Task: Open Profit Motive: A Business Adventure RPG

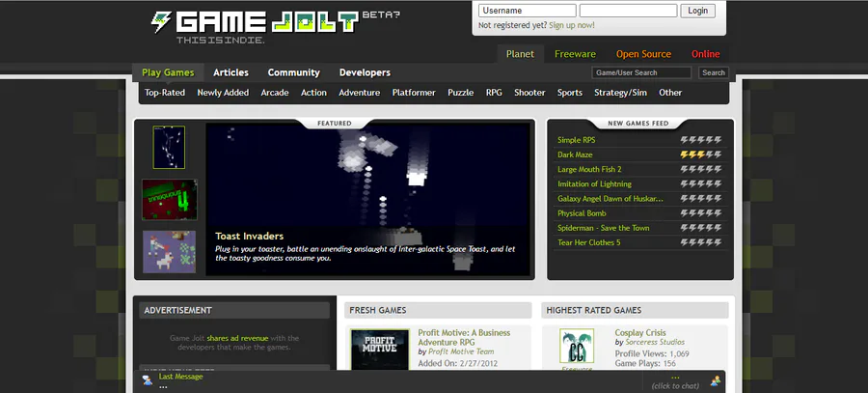Action: (464, 338)
